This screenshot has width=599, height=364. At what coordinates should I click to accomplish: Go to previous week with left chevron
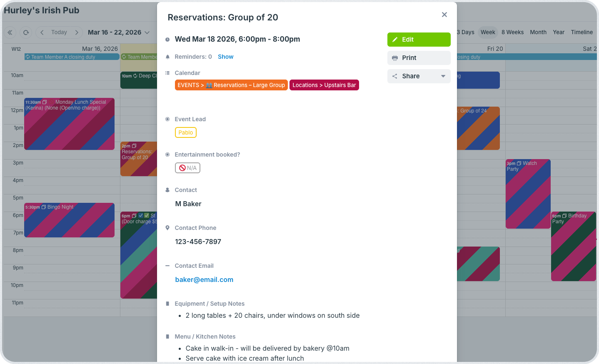(42, 32)
